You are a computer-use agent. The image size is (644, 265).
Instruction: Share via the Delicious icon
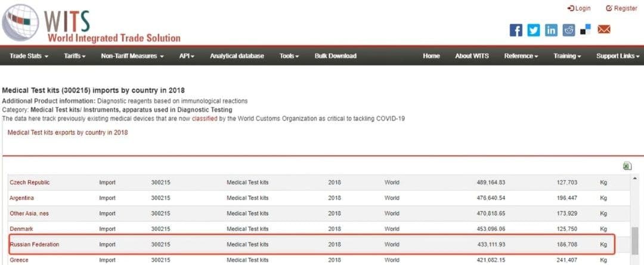coord(586,29)
